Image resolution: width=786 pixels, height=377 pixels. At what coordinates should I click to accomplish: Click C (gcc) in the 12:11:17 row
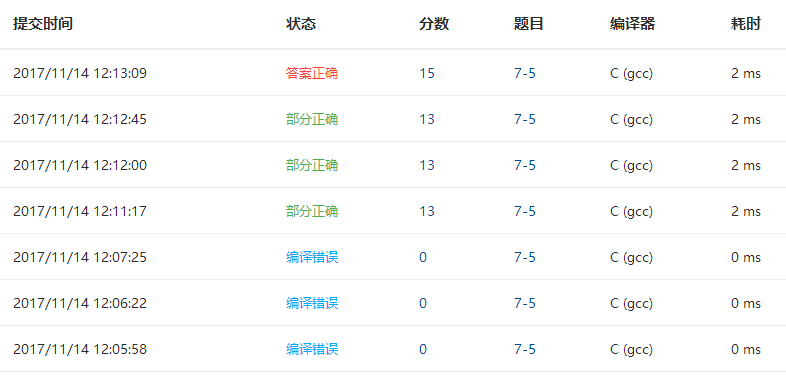tap(632, 212)
